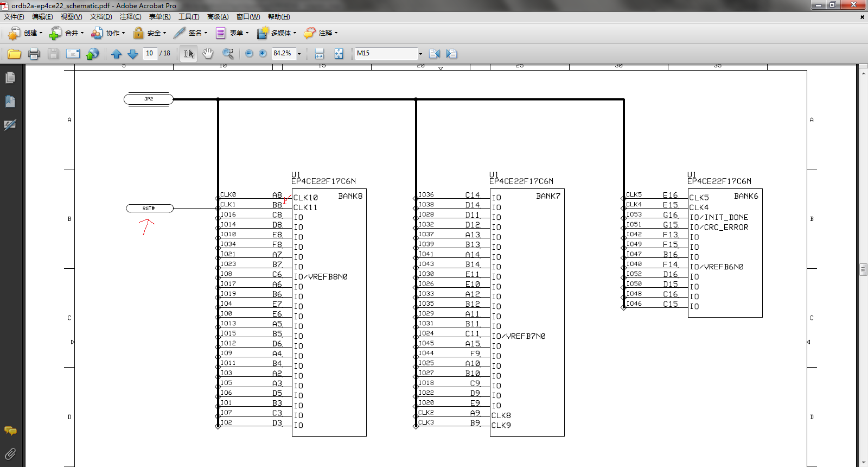Click the BANK7 label text

548,196
